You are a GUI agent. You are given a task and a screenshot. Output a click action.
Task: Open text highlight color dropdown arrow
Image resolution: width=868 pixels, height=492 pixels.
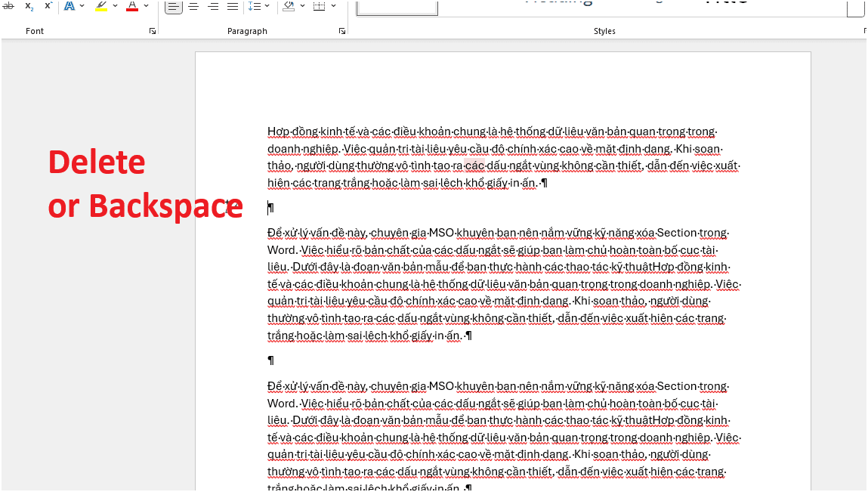pos(116,6)
